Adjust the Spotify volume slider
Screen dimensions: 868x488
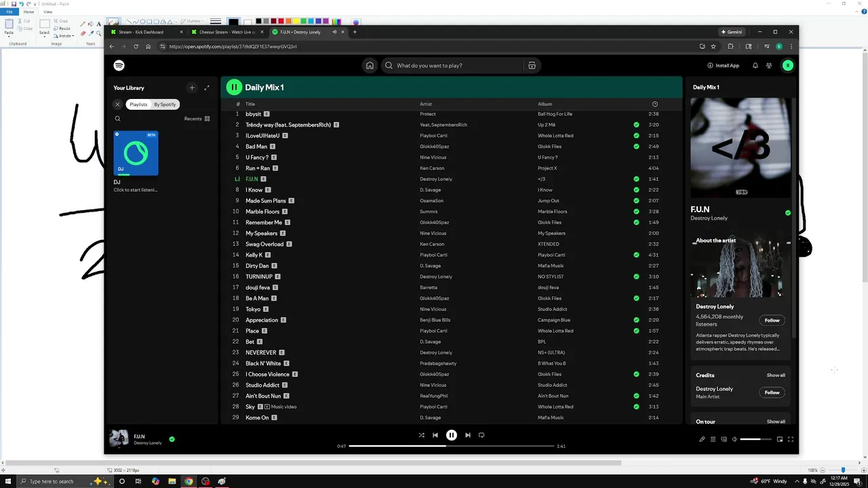755,439
